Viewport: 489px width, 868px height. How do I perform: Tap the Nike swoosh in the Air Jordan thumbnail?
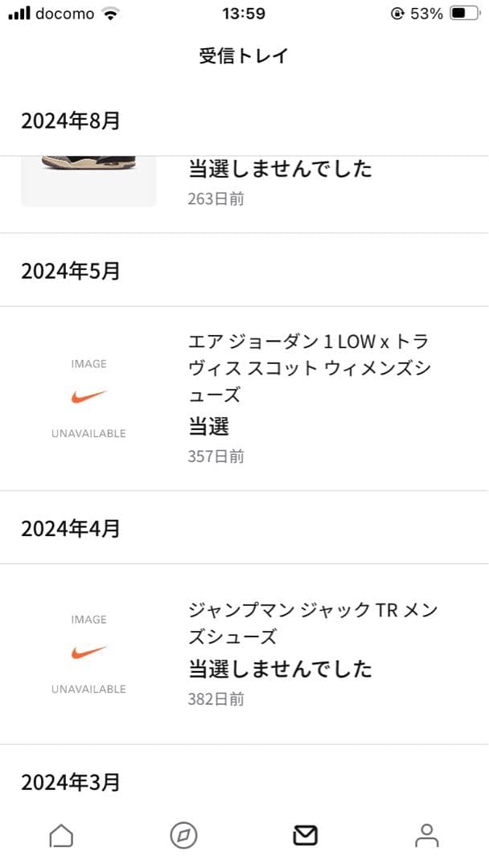point(88,399)
